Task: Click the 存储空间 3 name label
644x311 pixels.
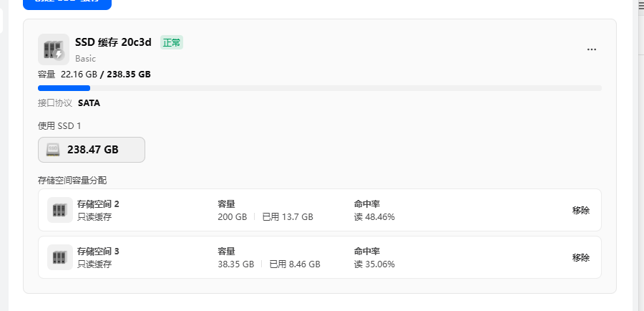Action: pyautogui.click(x=98, y=252)
